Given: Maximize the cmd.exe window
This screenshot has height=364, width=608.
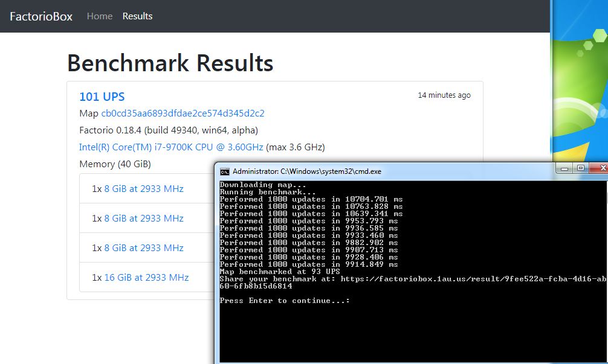Looking at the screenshot, I should tap(580, 168).
